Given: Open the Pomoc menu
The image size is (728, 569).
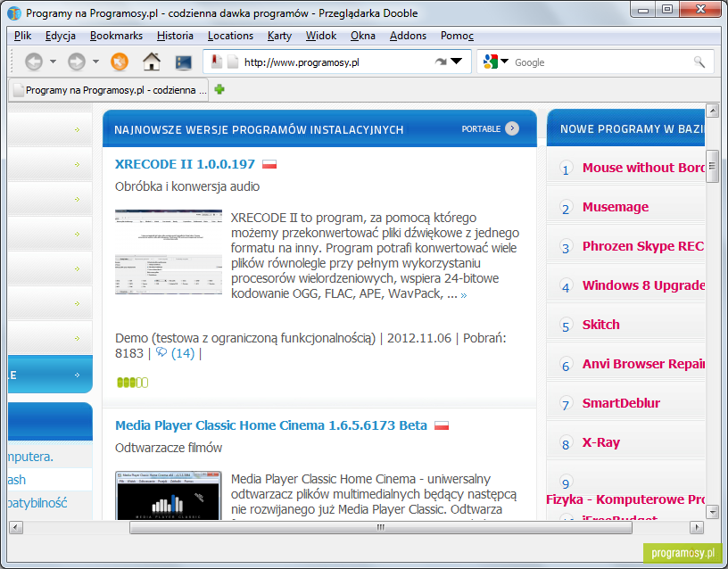Looking at the screenshot, I should coord(457,36).
